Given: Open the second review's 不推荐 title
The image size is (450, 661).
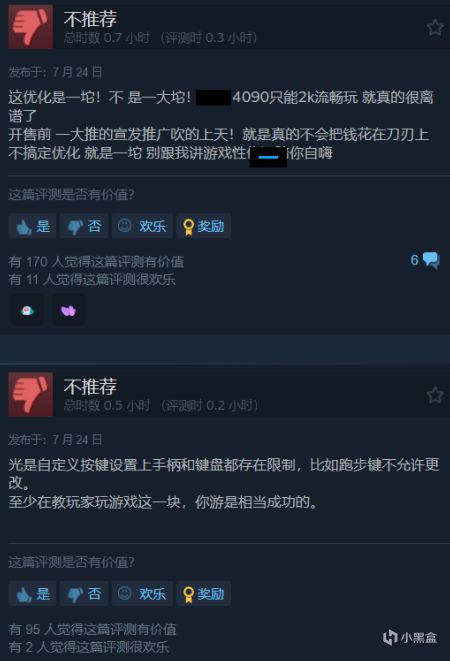Looking at the screenshot, I should coord(90,387).
